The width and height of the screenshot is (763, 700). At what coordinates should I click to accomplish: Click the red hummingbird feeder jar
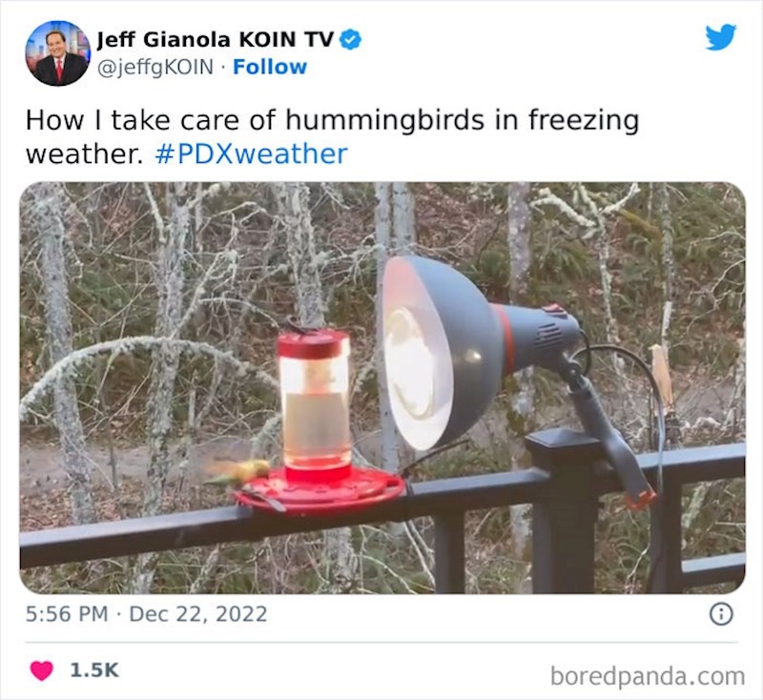pyautogui.click(x=316, y=403)
